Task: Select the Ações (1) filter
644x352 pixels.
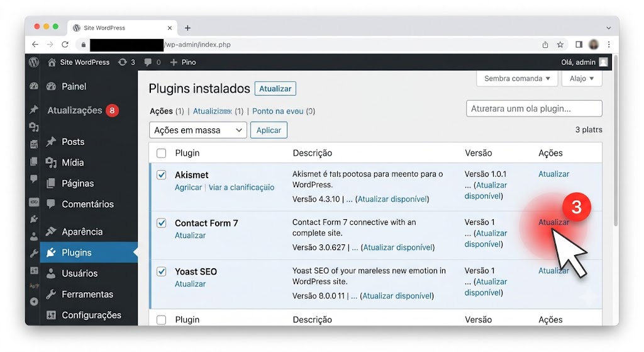Action: pyautogui.click(x=167, y=111)
